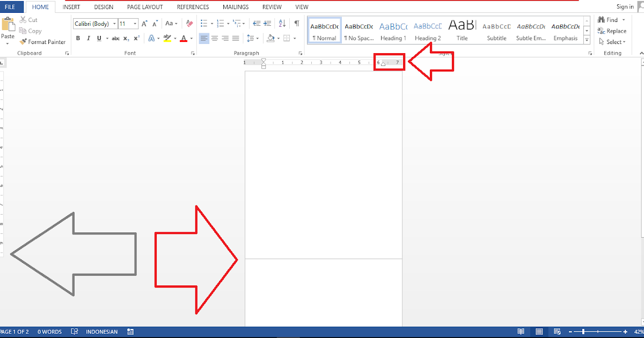The width and height of the screenshot is (644, 338).
Task: Click the Grow Font icon
Action: 145,24
